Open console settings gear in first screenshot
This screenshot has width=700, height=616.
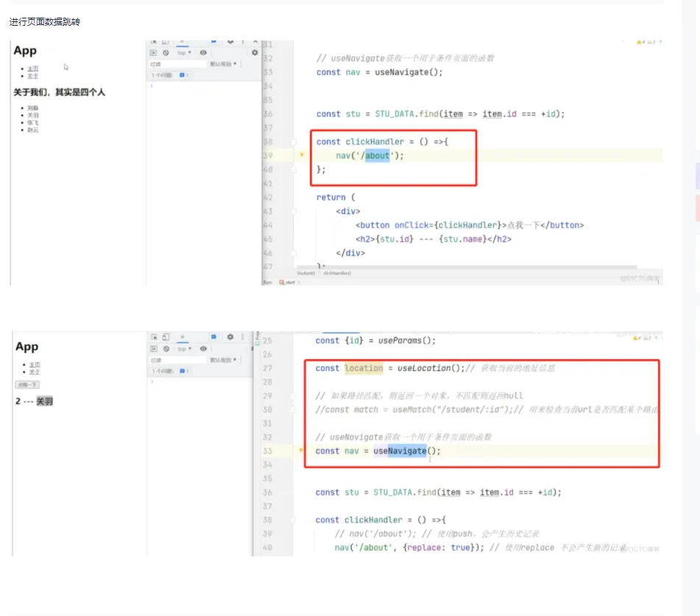tap(255, 53)
